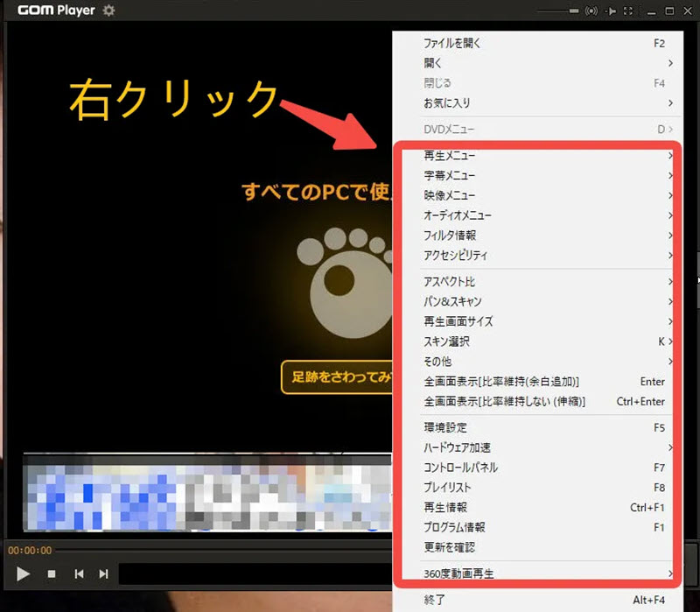Skip to the previous track
The height and width of the screenshot is (612, 700).
coord(79,574)
